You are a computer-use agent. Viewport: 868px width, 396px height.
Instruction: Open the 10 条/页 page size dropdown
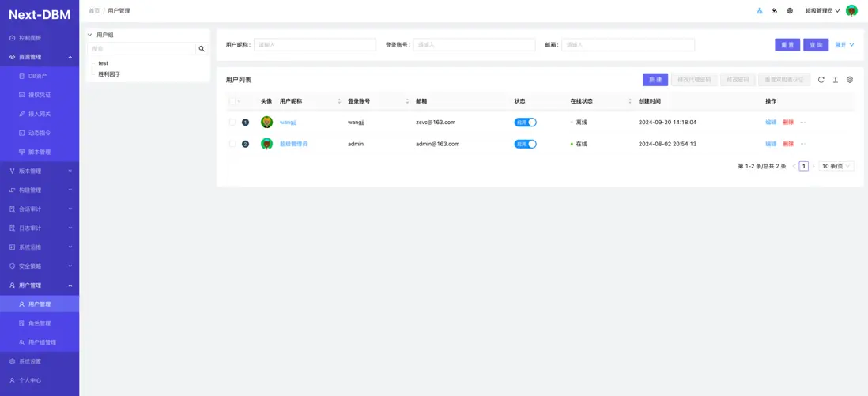[836, 166]
